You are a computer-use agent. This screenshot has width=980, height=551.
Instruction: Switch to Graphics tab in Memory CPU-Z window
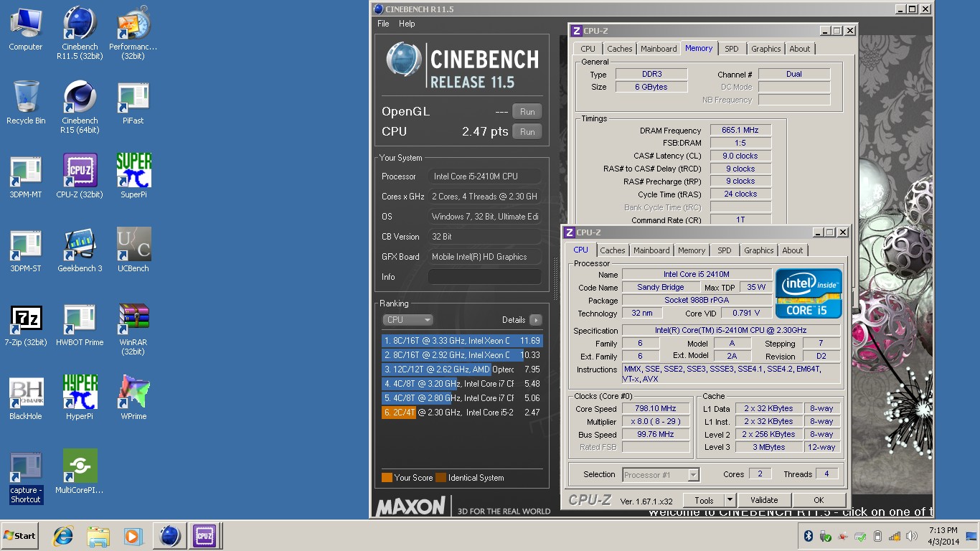(x=765, y=49)
